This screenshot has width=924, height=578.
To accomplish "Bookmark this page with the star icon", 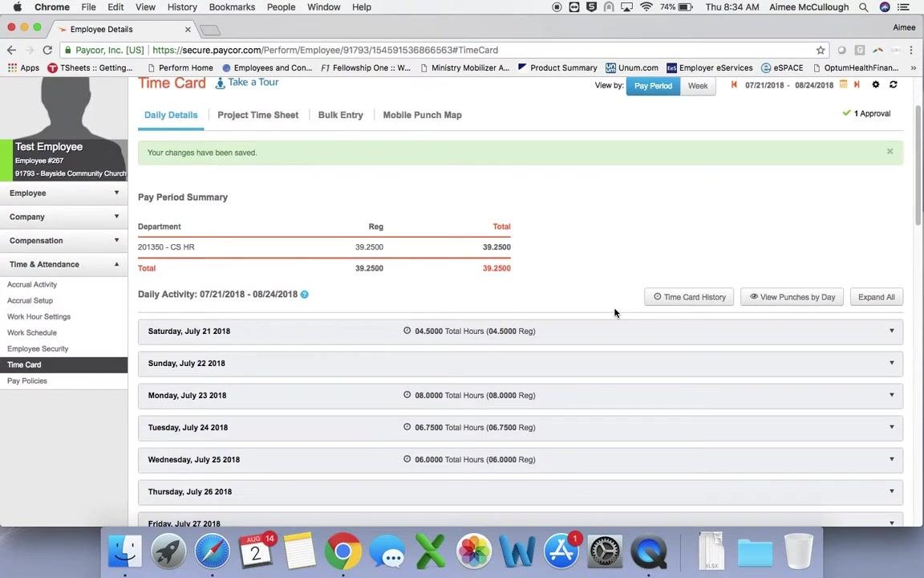I will pos(821,50).
